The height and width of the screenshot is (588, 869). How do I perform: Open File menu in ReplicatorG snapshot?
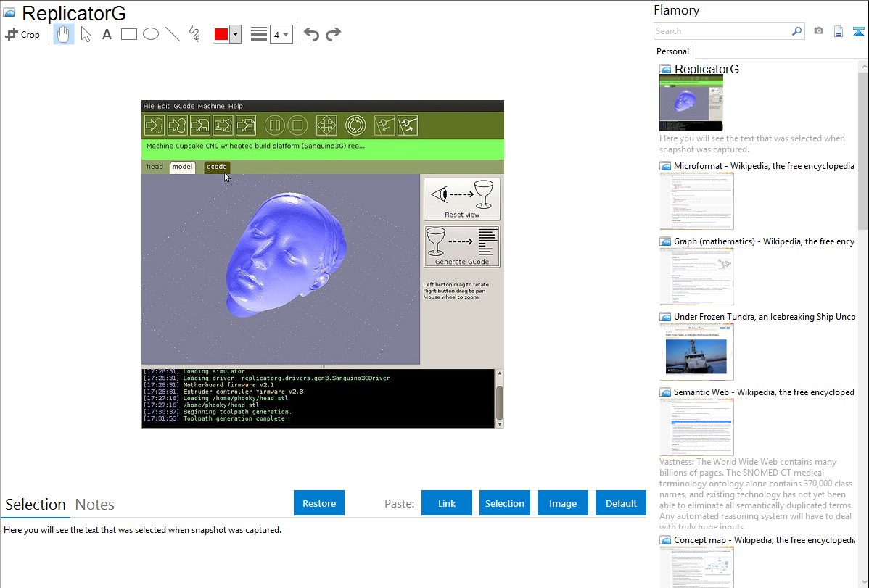(x=149, y=106)
